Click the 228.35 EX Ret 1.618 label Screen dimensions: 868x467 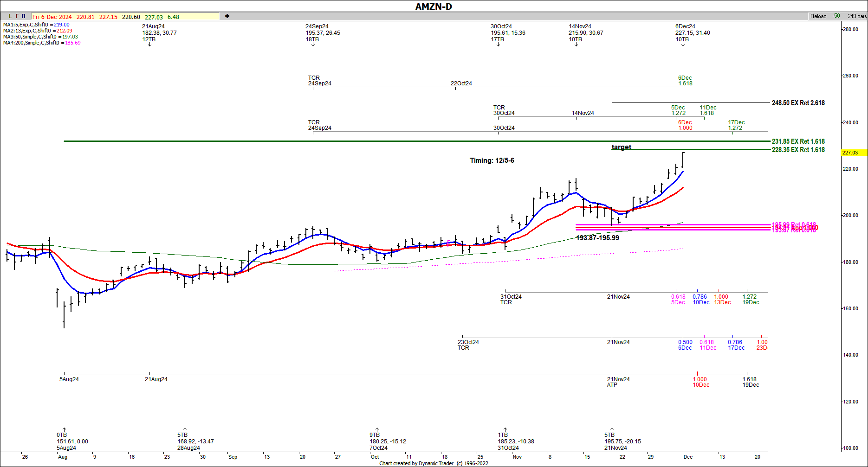coord(798,150)
